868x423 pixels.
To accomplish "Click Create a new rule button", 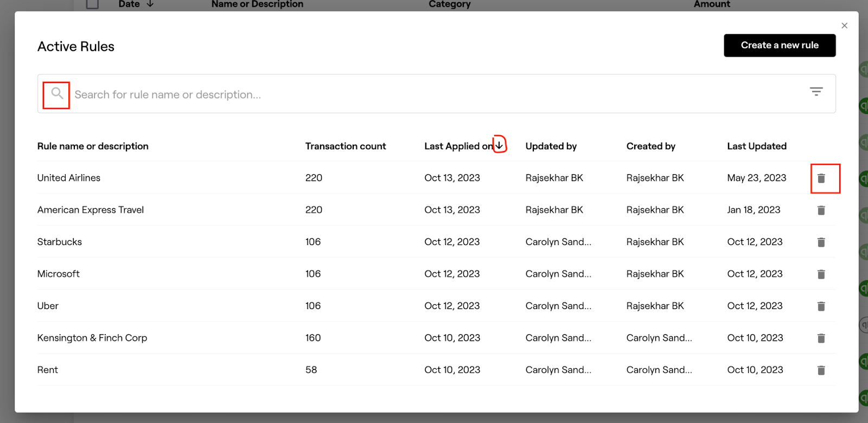I will tap(780, 46).
